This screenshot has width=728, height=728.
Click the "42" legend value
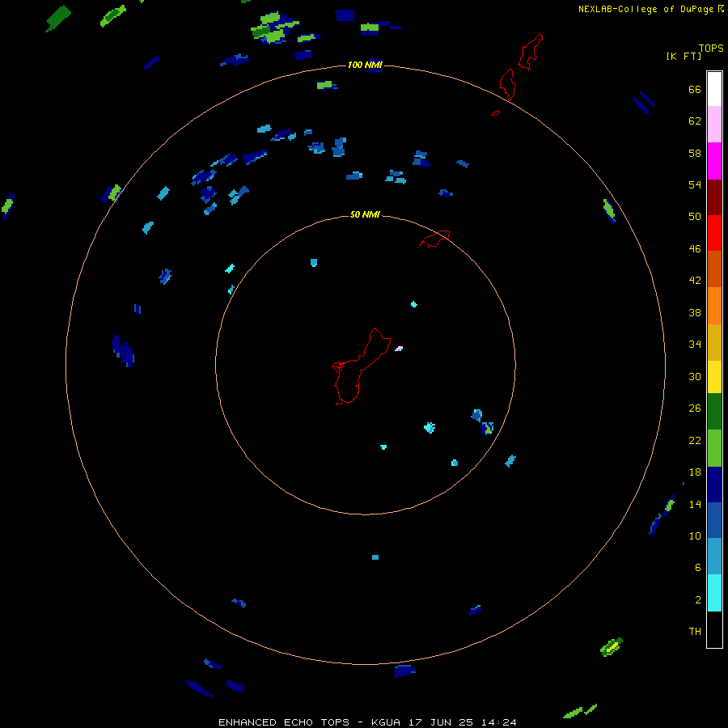click(x=695, y=281)
